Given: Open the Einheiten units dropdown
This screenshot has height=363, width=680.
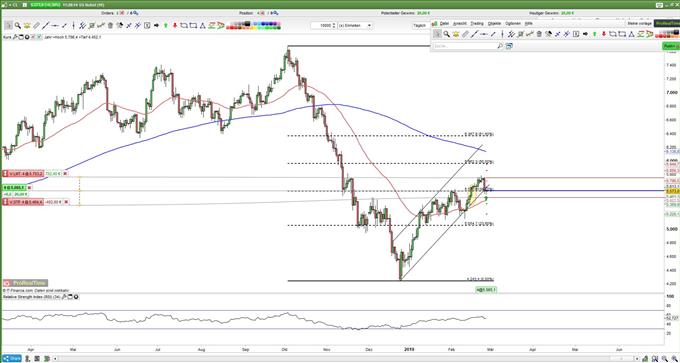Looking at the screenshot, I should click(355, 26).
